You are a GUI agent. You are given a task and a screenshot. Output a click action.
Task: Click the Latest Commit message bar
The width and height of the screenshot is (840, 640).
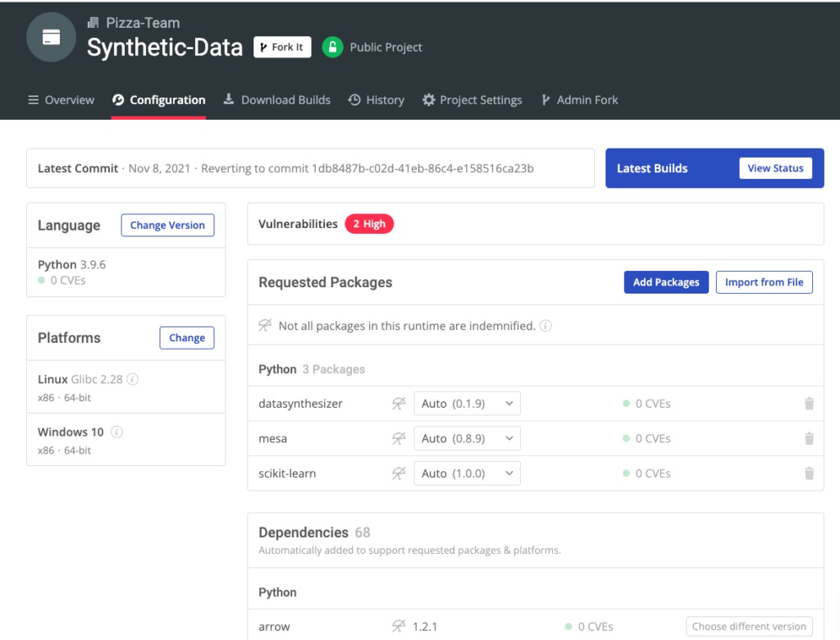click(310, 168)
